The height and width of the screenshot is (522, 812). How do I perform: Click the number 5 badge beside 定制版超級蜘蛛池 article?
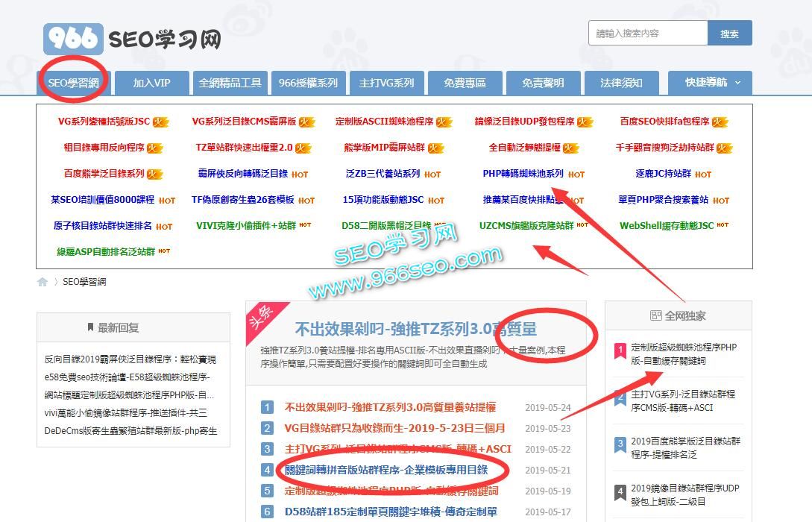tap(267, 491)
